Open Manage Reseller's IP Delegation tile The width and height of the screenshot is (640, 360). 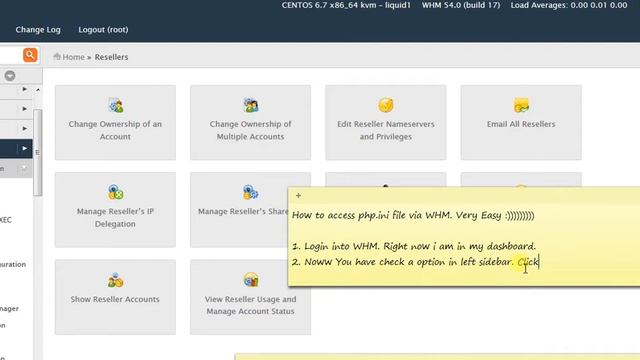(x=115, y=209)
